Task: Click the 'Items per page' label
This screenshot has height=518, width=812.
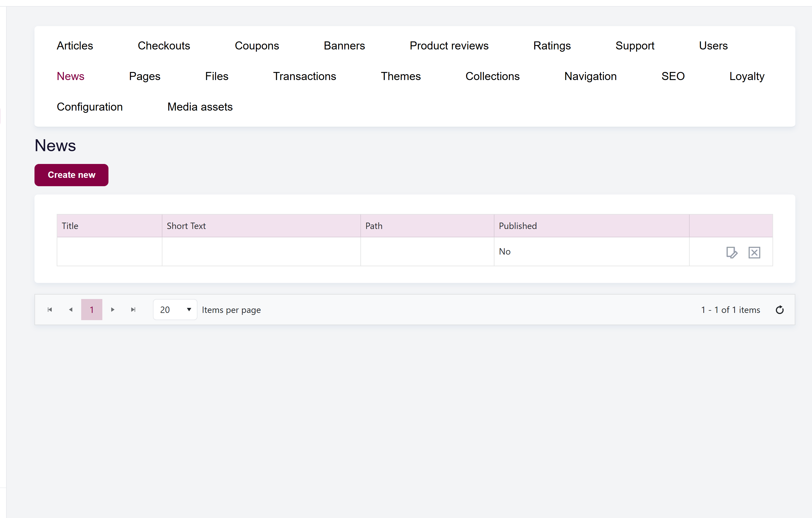Action: tap(231, 310)
